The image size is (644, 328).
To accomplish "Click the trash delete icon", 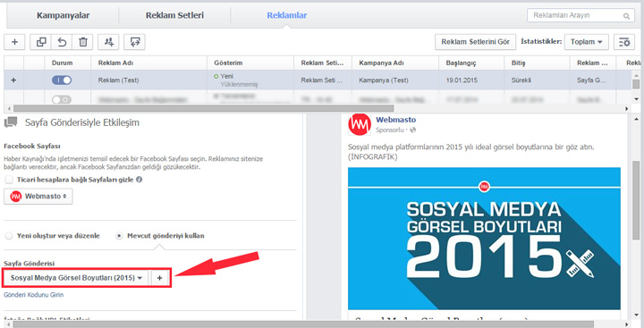I will (x=83, y=42).
